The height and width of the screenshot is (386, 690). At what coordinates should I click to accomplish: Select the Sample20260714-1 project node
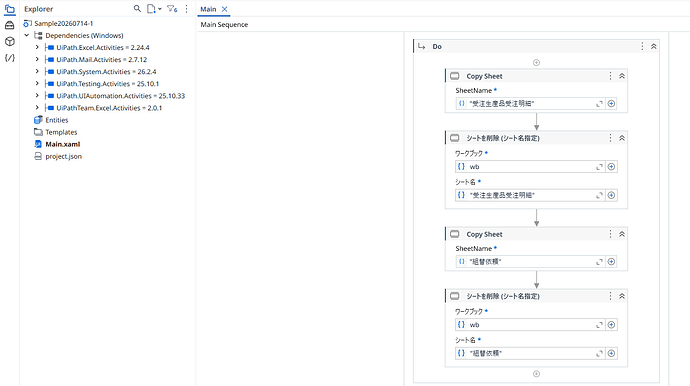[63, 23]
